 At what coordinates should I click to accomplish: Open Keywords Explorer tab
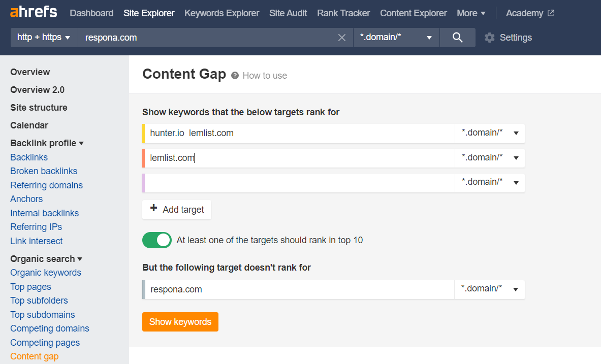click(222, 13)
